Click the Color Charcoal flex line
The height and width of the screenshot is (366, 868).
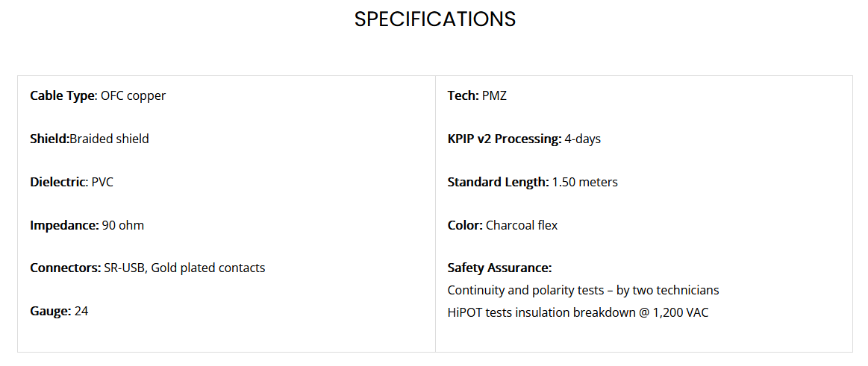[502, 225]
